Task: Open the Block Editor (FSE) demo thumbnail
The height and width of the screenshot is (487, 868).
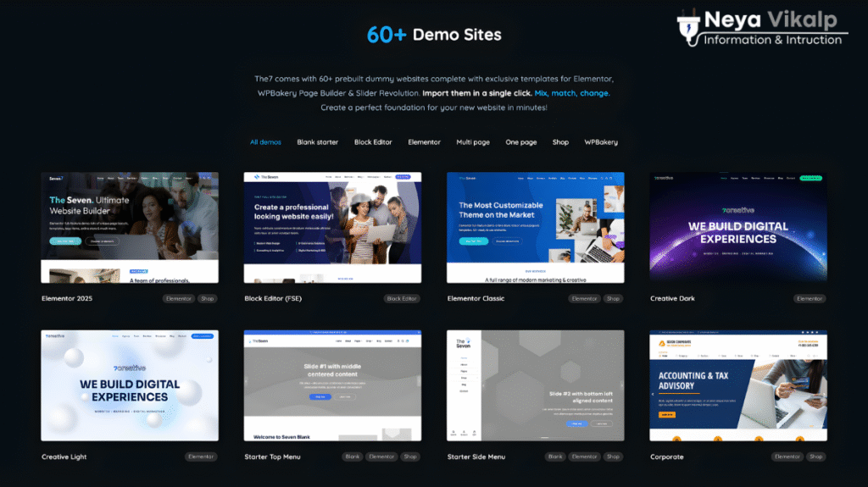Action: tap(332, 228)
